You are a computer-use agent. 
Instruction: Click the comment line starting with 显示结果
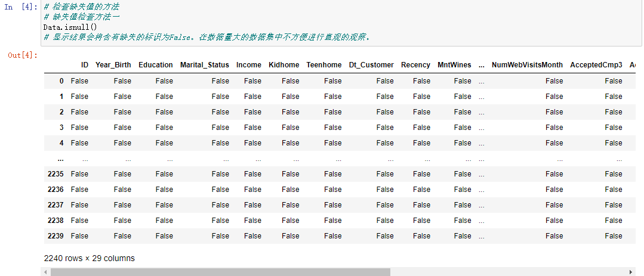(x=208, y=38)
